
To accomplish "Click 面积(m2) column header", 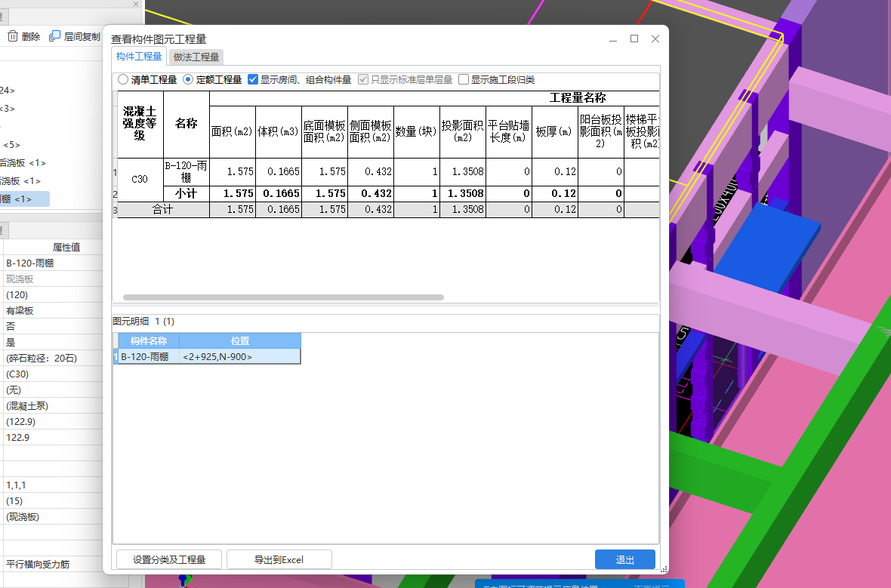I will pyautogui.click(x=232, y=131).
